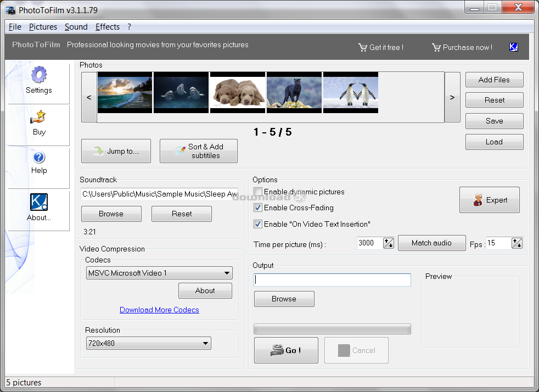Show next photos with > arrow

point(452,97)
